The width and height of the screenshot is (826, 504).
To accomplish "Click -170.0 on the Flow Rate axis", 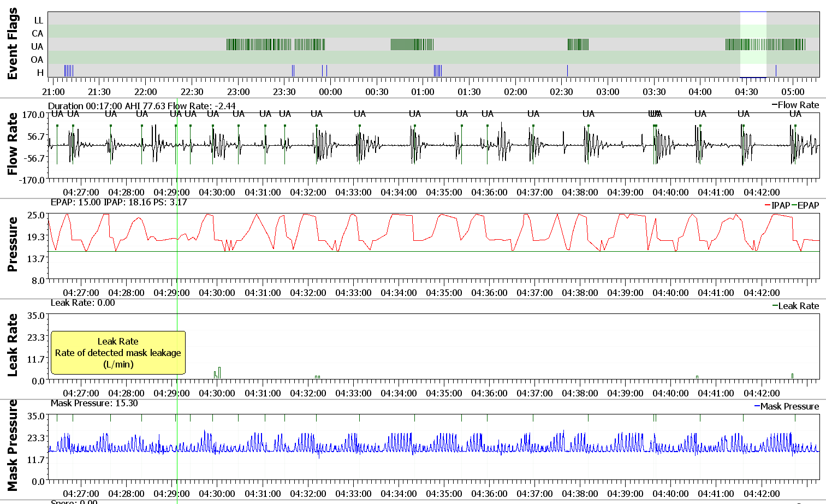I will 32,180.
